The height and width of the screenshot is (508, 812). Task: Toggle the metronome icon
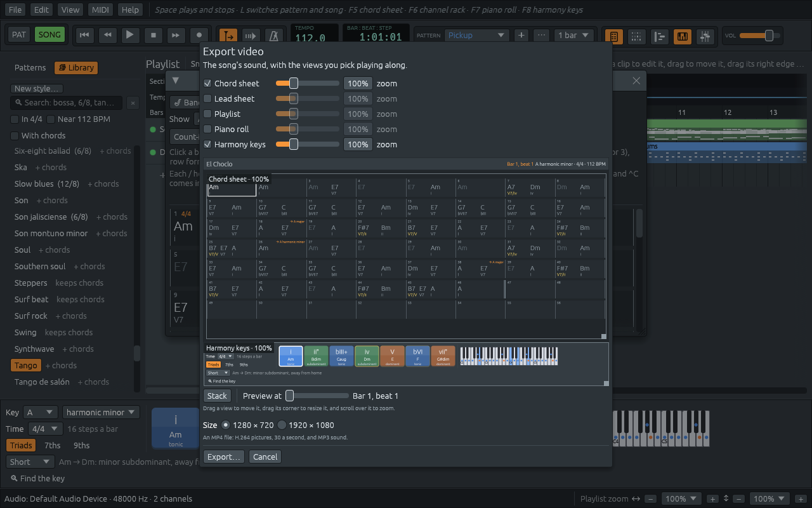pyautogui.click(x=274, y=36)
